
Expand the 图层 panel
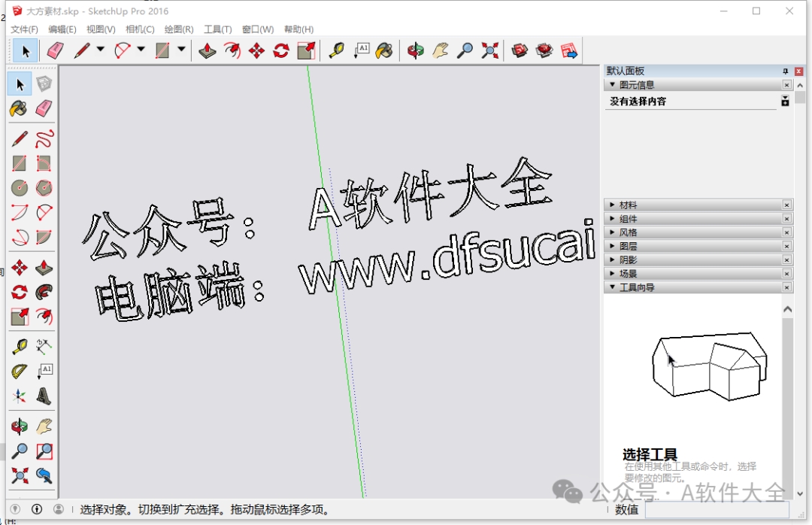(x=612, y=246)
